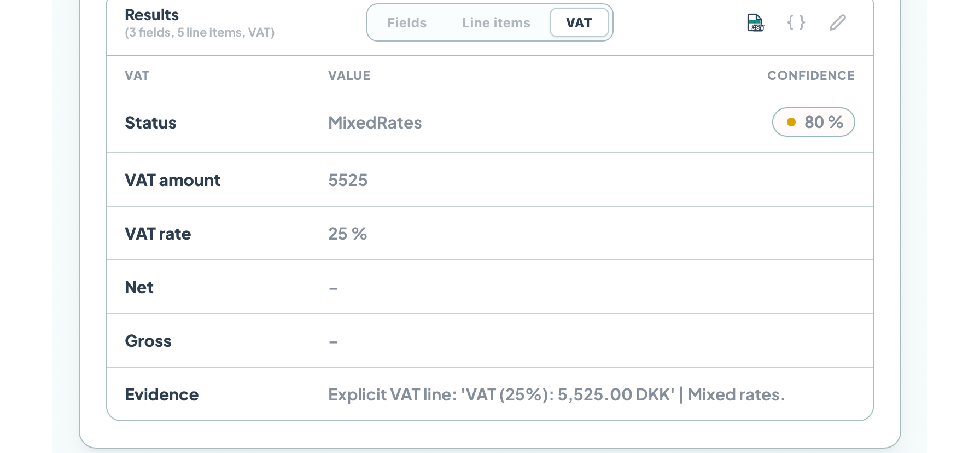Click the VAT amount value 5525

[348, 179]
